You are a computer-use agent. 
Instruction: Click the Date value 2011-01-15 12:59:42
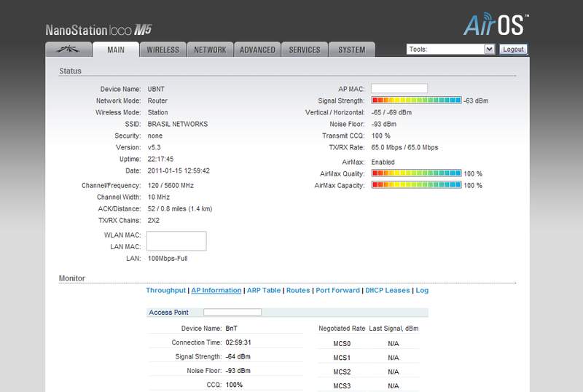(179, 170)
